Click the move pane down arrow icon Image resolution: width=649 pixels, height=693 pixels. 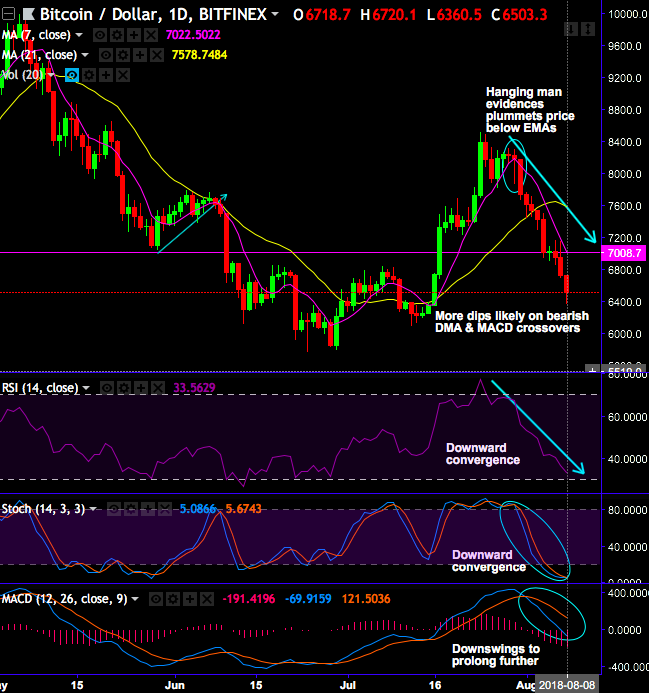pos(571,30)
